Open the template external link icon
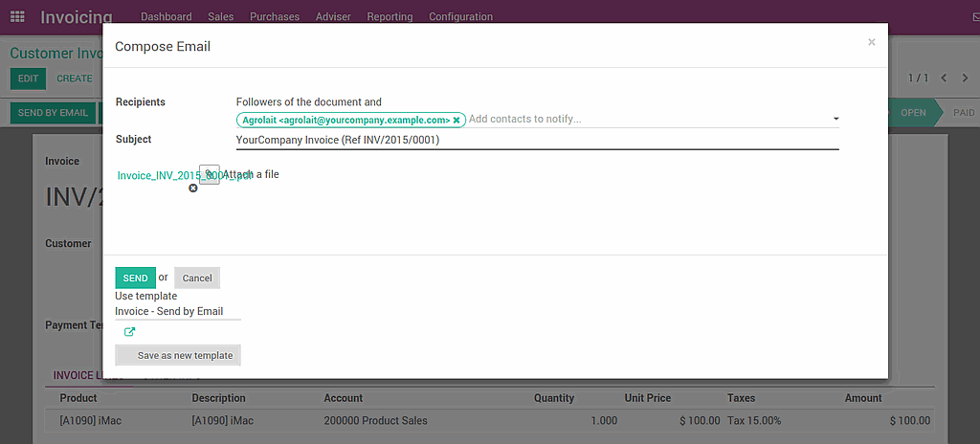This screenshot has width=980, height=444. (x=130, y=332)
